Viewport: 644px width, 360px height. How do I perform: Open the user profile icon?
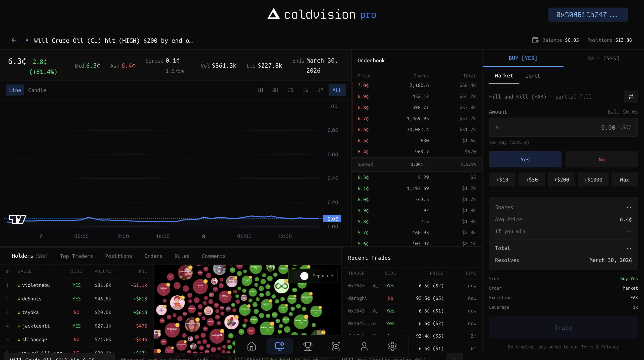(x=364, y=346)
